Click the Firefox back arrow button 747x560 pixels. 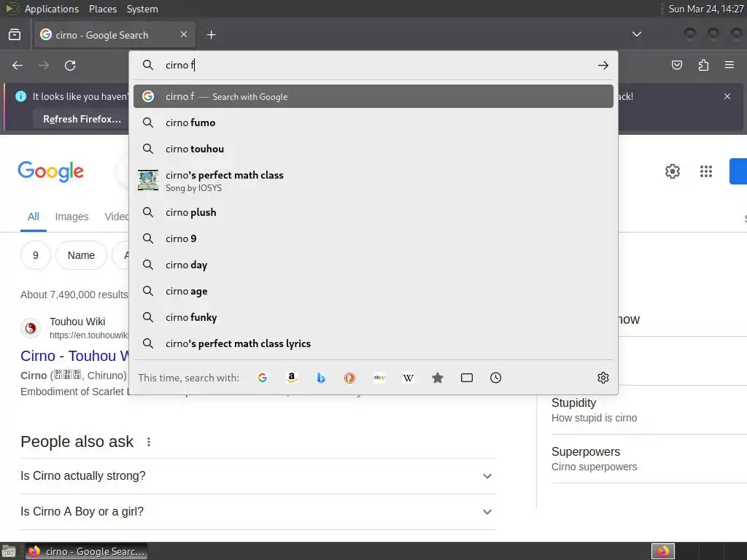click(18, 65)
